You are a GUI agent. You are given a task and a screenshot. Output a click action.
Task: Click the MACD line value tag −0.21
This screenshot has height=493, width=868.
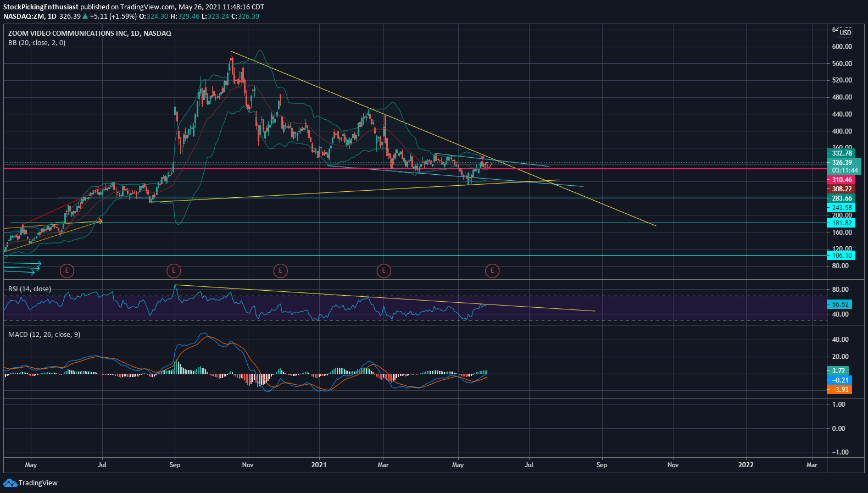coord(839,380)
